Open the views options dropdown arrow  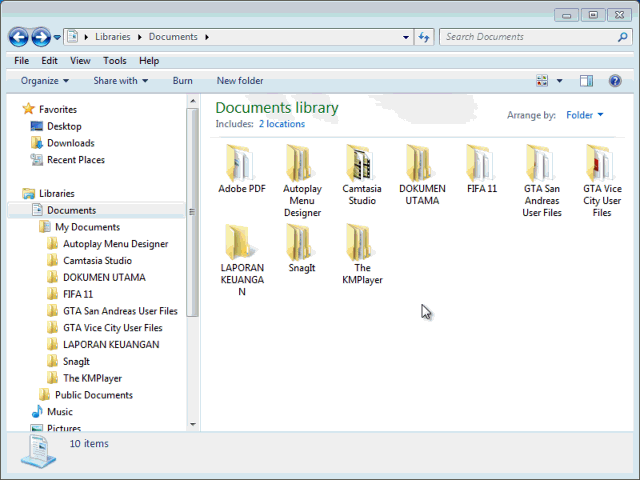(x=560, y=81)
